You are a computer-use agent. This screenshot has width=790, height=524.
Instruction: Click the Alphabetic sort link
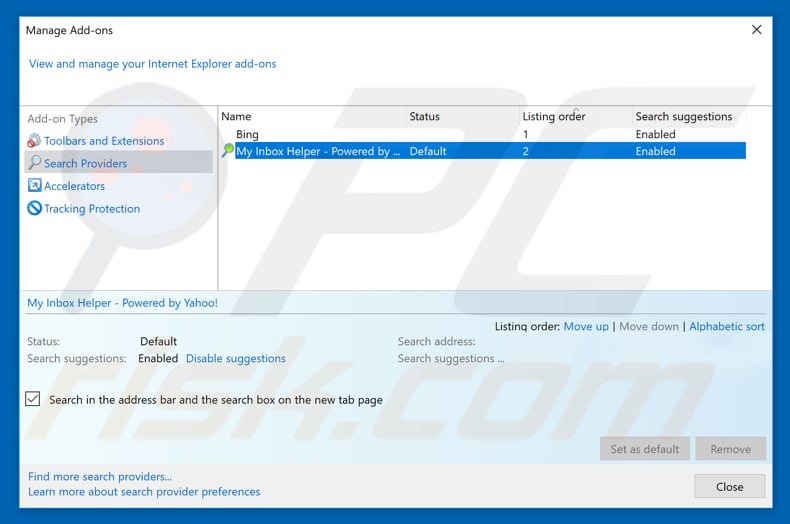click(x=727, y=326)
